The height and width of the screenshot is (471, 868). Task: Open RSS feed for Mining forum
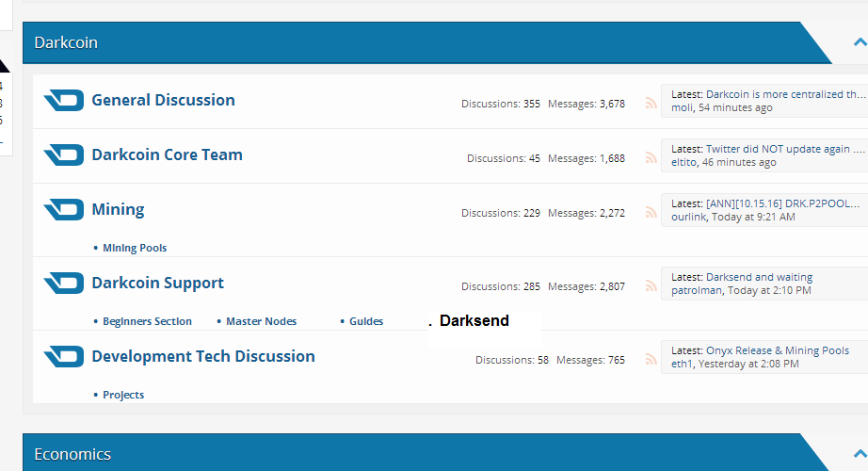point(651,213)
